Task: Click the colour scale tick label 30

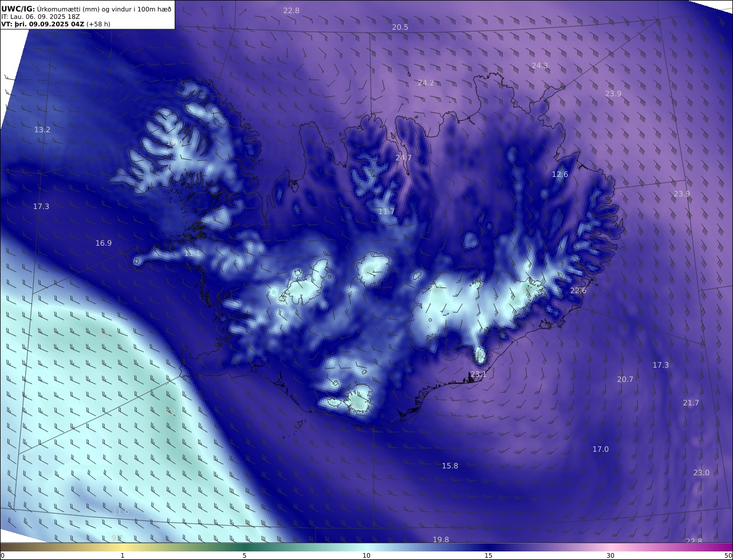Action: (x=610, y=555)
